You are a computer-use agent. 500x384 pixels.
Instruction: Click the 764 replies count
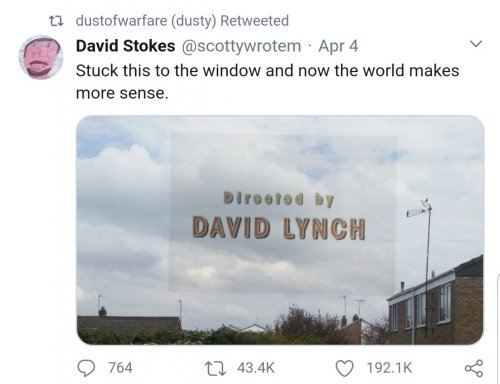tap(120, 368)
